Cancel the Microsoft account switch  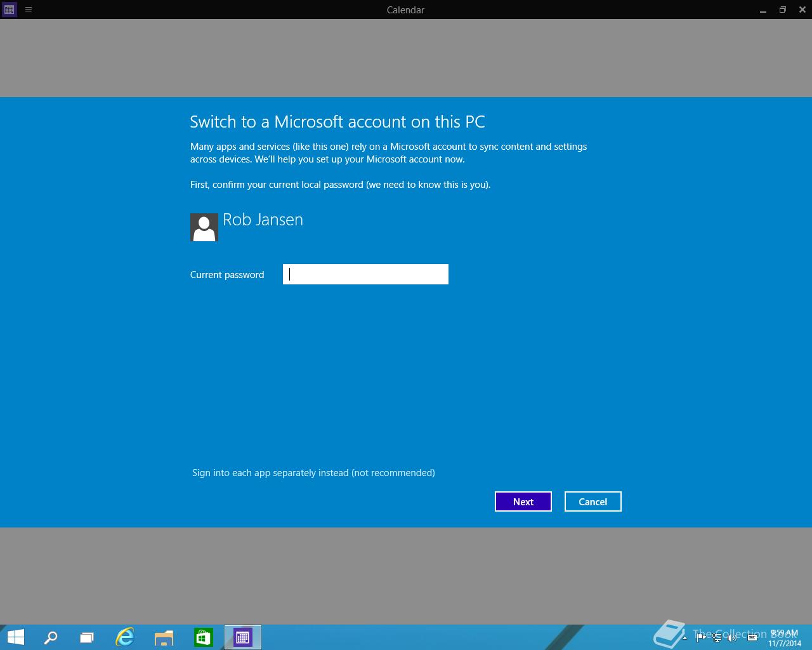(593, 501)
